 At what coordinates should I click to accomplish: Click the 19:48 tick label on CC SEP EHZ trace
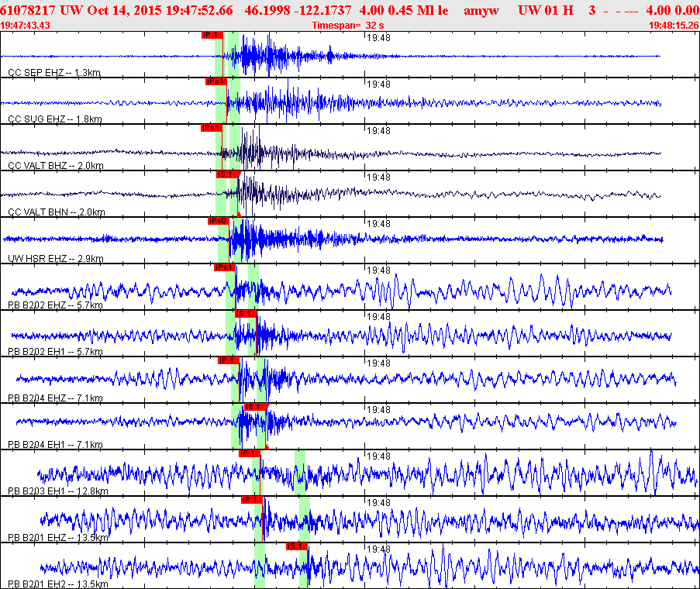click(x=378, y=38)
